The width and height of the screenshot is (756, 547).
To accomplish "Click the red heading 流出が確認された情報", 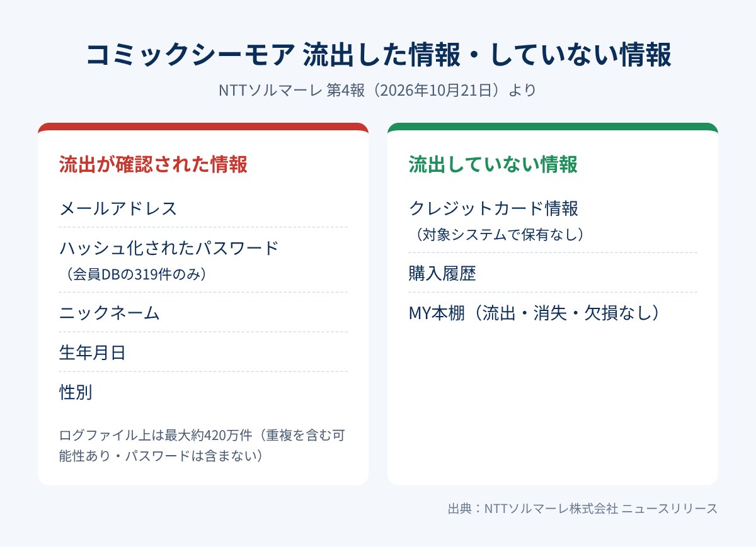I will coord(153,164).
